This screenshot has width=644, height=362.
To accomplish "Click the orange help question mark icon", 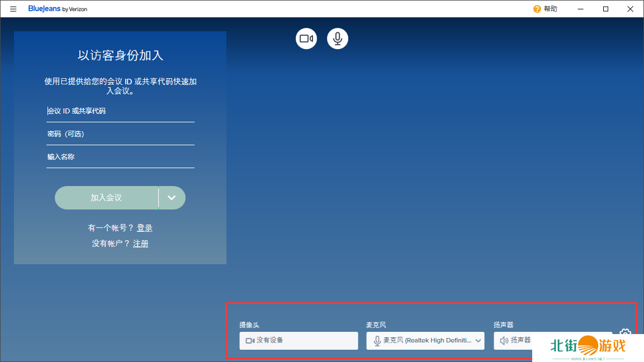I will coord(537,9).
